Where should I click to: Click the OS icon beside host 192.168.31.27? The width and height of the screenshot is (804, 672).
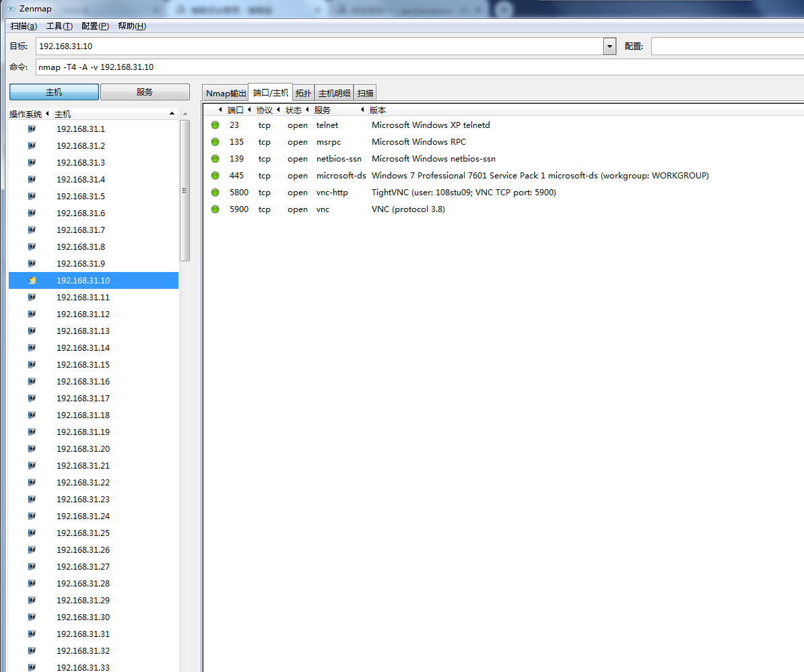coord(32,566)
